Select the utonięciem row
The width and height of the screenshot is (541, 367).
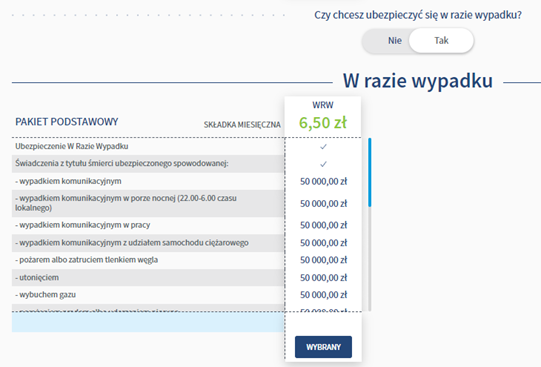[x=148, y=277]
